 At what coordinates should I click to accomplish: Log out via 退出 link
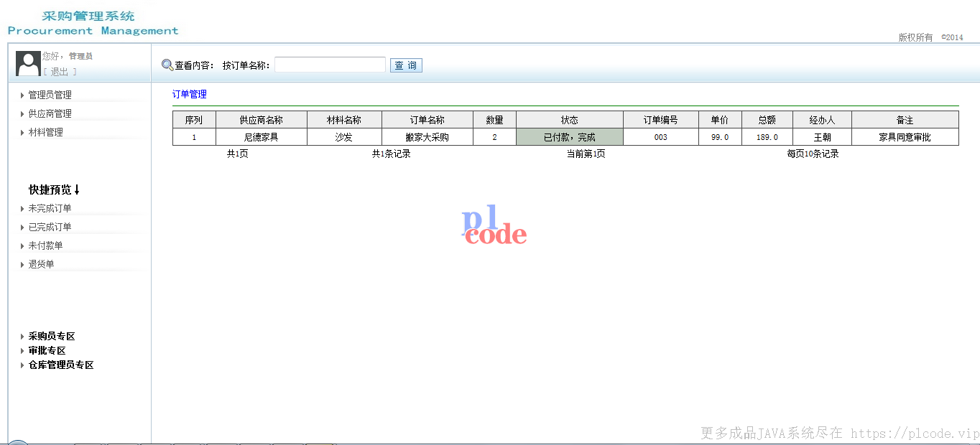(60, 72)
